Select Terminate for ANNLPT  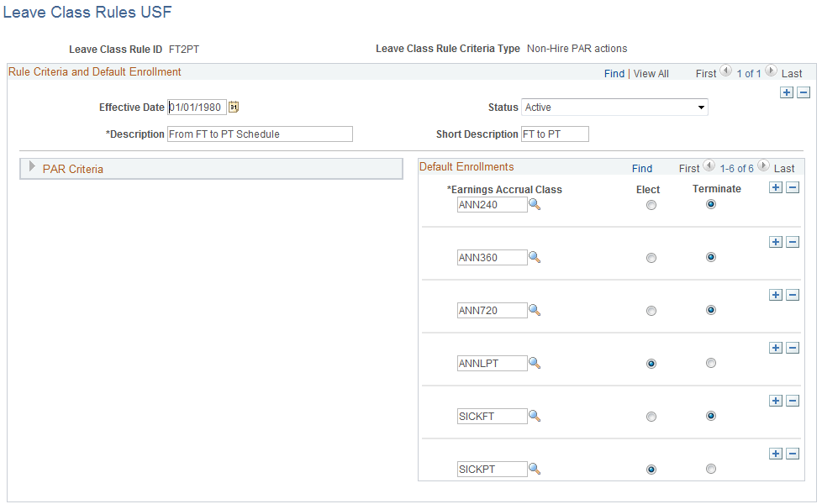coord(711,363)
